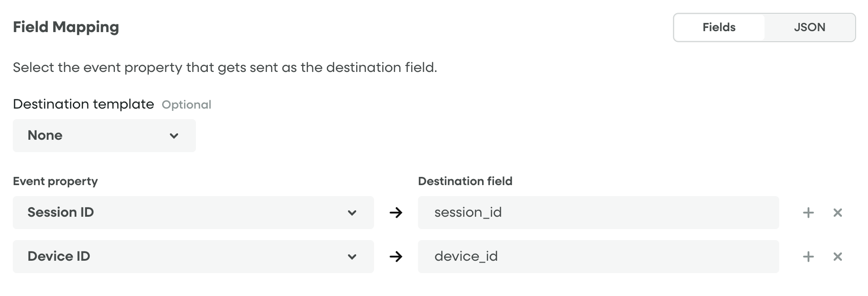Viewport: 868px width, 296px height.
Task: Click the chevron icon beside Session ID
Action: (x=352, y=213)
